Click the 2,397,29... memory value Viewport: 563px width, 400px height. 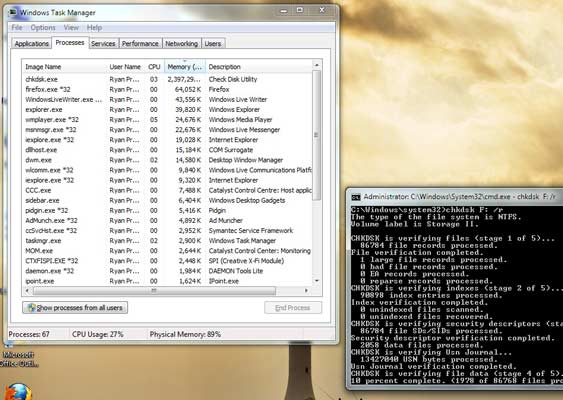pyautogui.click(x=184, y=79)
